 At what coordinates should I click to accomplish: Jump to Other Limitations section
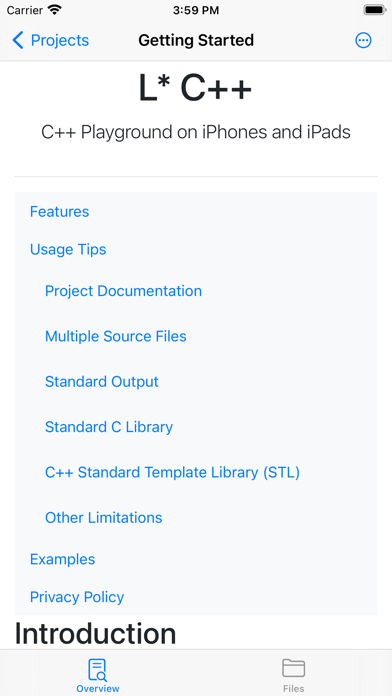coord(103,517)
